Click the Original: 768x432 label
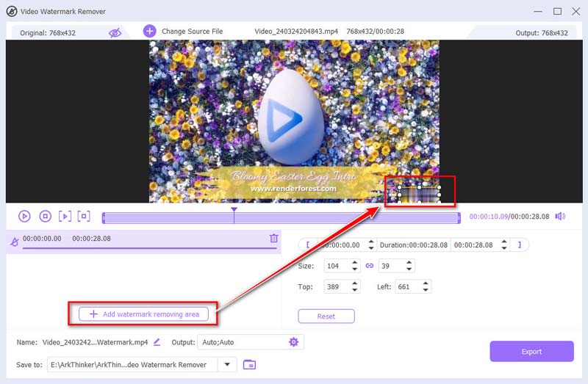 pos(48,33)
